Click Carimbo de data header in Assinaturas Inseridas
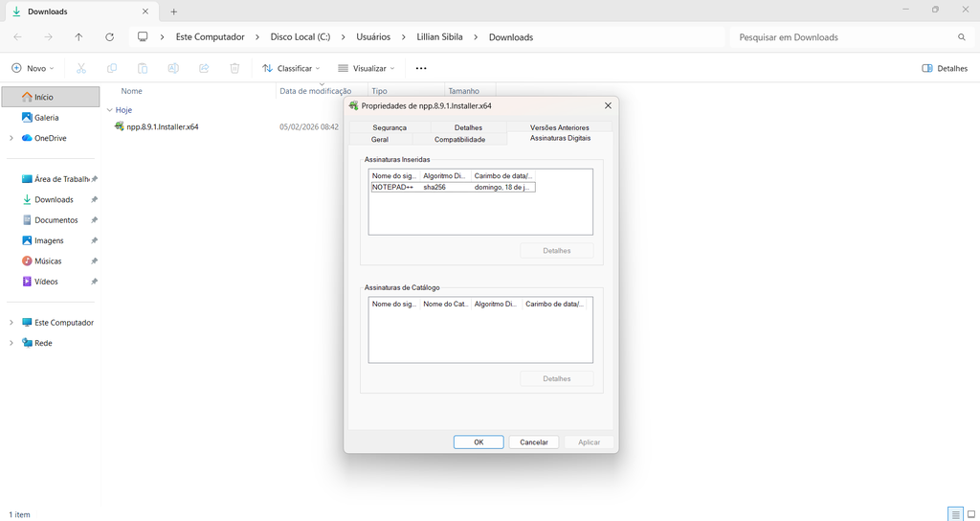Viewport: 980px width, 521px height. [503, 176]
